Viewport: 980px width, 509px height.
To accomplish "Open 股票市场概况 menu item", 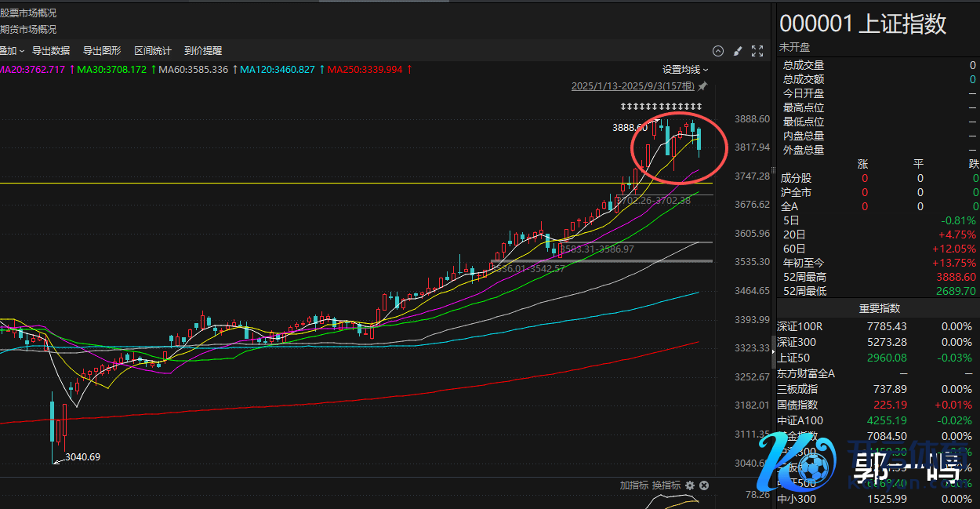I will [28, 13].
